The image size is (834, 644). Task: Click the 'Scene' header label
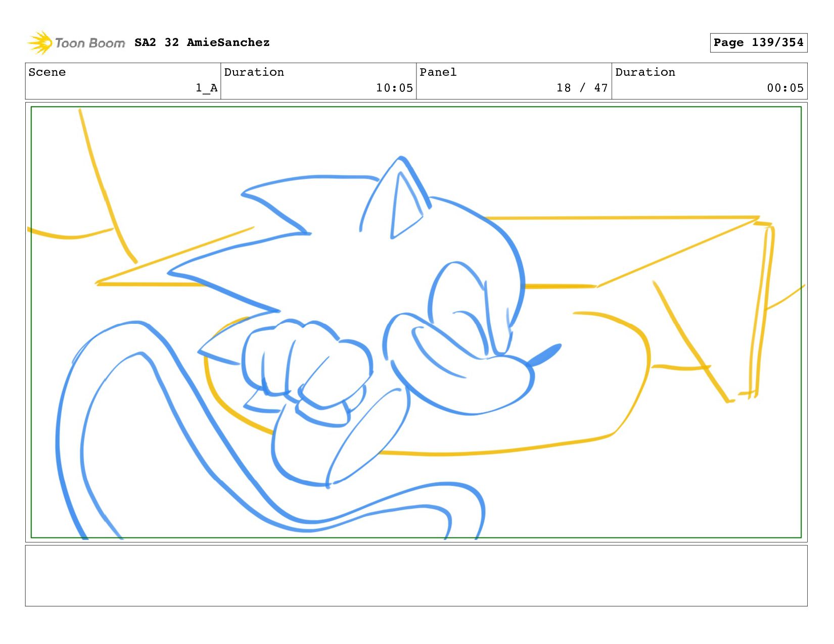click(x=47, y=72)
